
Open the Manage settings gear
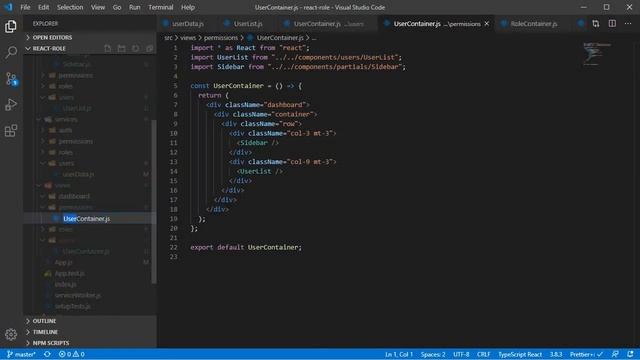tap(11, 334)
